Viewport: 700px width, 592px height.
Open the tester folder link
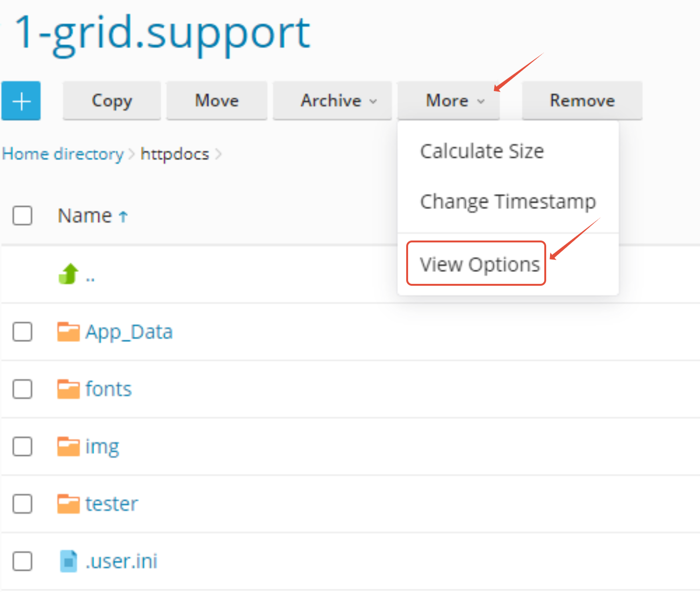click(x=112, y=504)
